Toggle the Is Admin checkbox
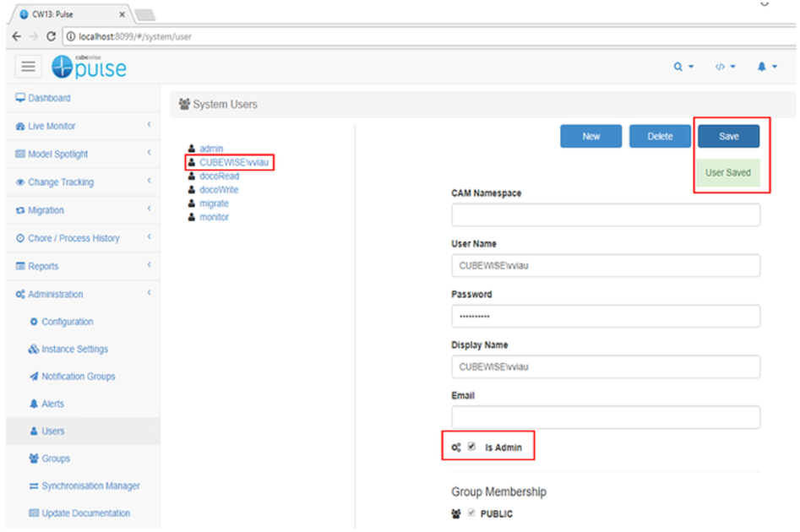 472,447
